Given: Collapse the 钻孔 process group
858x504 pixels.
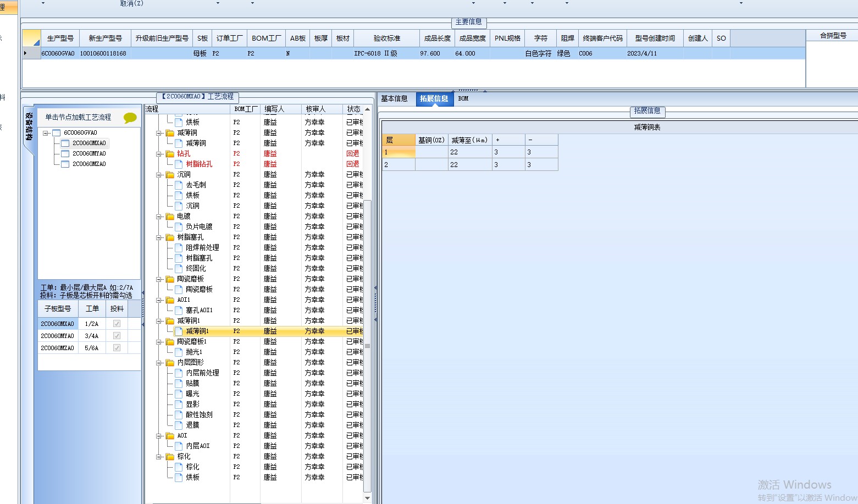Looking at the screenshot, I should 159,154.
